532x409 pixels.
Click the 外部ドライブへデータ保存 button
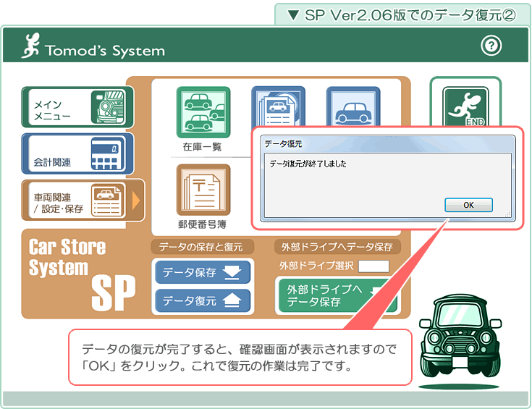coord(337,295)
